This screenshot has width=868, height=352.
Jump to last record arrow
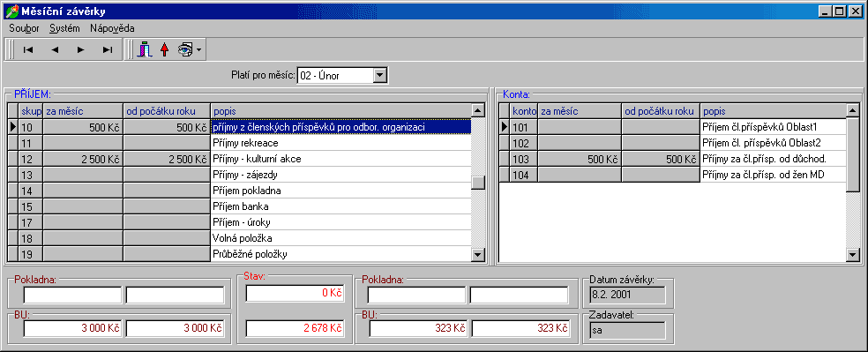tap(108, 49)
